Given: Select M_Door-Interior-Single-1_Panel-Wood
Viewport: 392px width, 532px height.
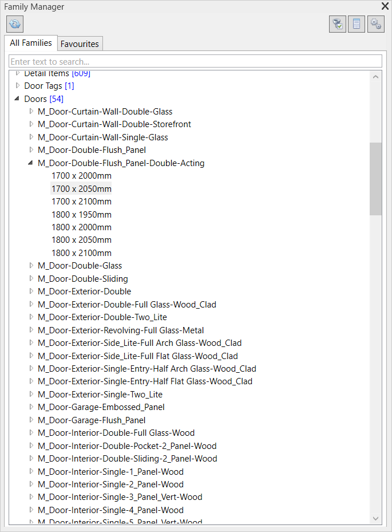Looking at the screenshot, I should pos(110,472).
